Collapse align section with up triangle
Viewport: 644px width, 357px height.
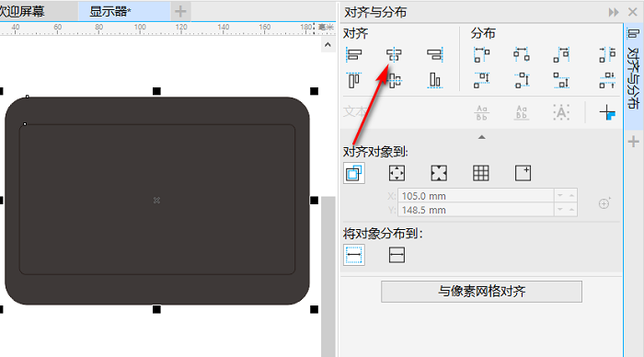(482, 137)
